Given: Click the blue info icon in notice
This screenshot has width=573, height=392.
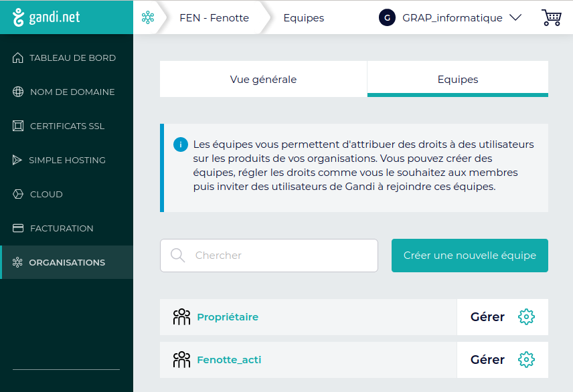Looking at the screenshot, I should [180, 144].
